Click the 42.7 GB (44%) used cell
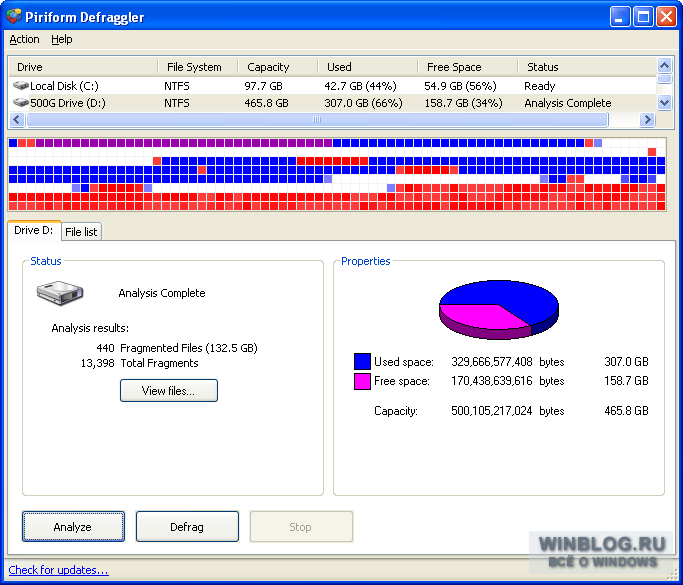This screenshot has width=683, height=585. click(x=360, y=86)
